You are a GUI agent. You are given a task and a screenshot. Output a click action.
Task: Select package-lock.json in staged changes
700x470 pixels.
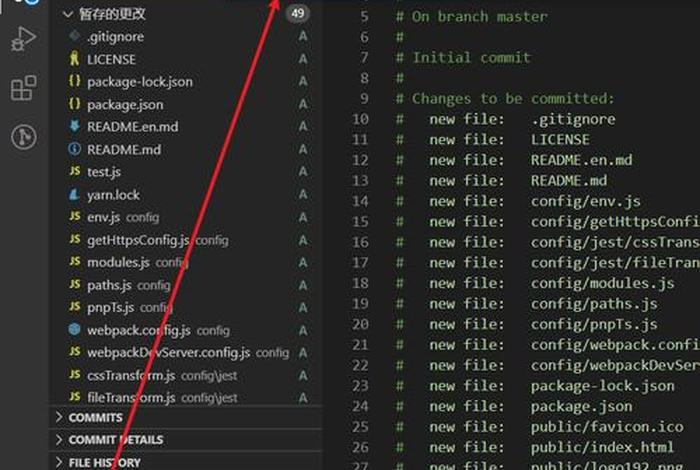(185, 82)
